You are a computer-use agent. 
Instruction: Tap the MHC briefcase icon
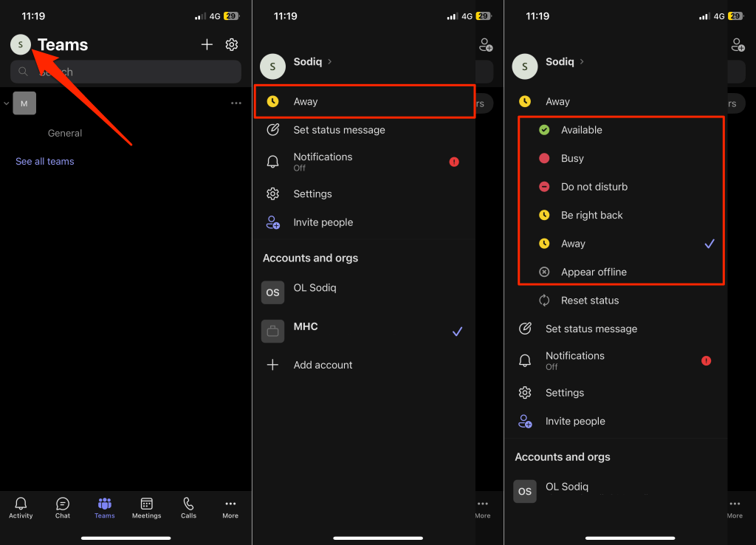273,332
